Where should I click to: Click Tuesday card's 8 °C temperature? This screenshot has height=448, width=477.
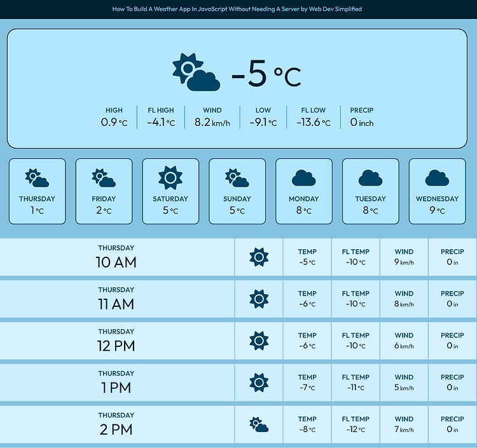[370, 210]
